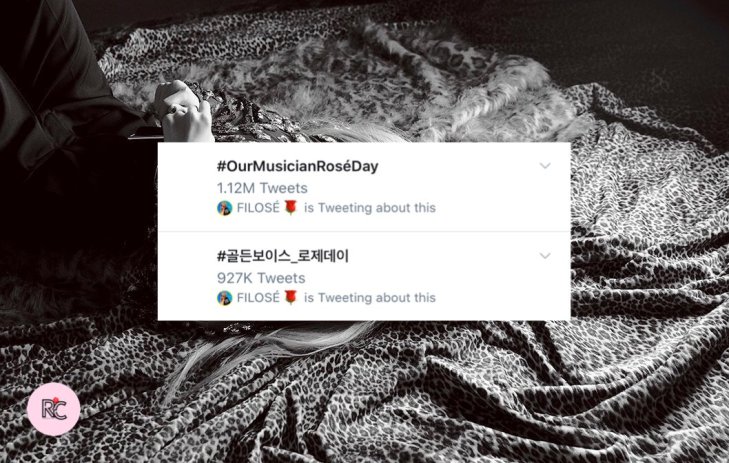Click the red dot on the RC logo

coord(56,401)
